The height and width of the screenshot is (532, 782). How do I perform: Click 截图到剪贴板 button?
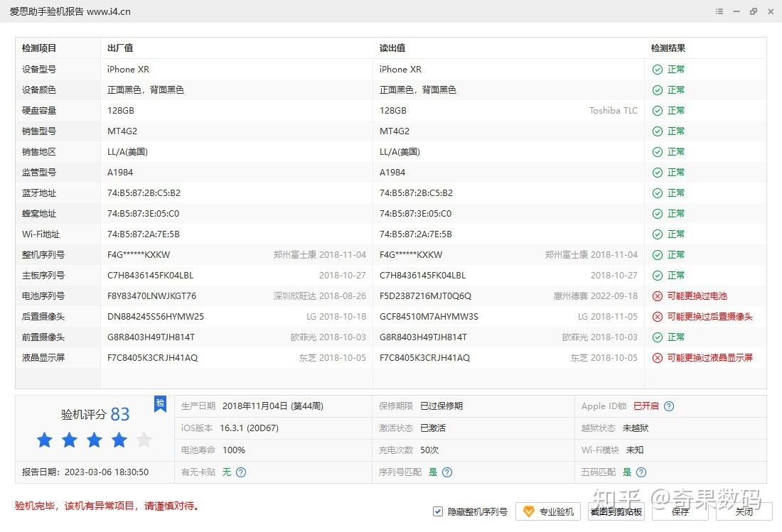click(616, 511)
